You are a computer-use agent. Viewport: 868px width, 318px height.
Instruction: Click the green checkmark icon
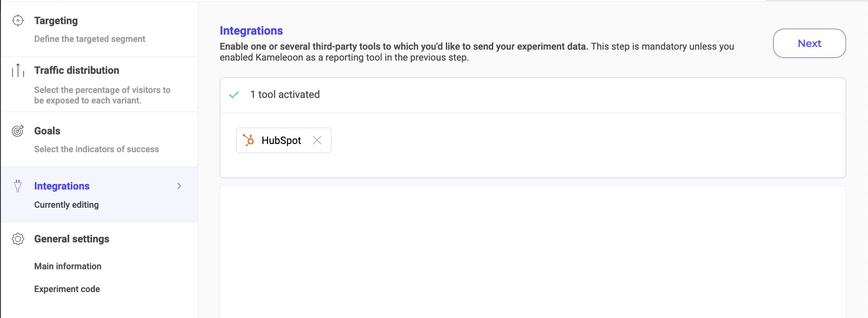234,95
